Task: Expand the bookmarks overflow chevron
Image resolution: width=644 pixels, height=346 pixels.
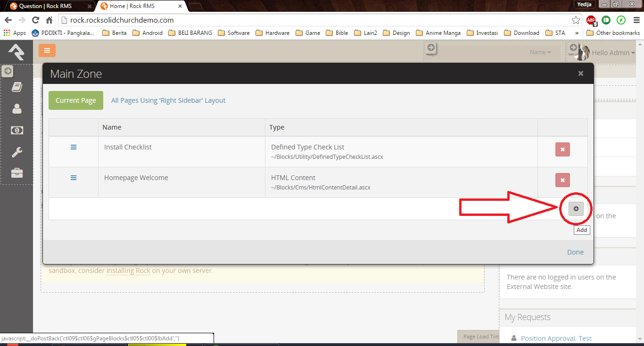Action: pyautogui.click(x=577, y=33)
